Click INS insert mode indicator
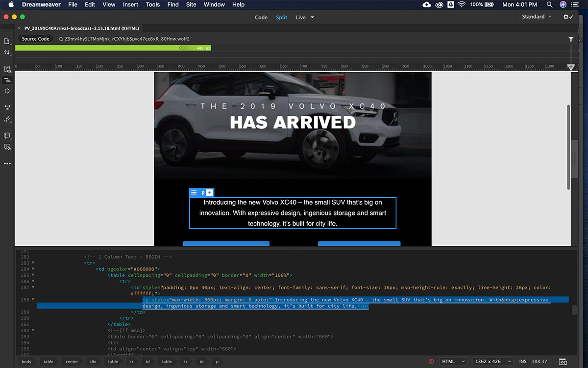The height and width of the screenshot is (368, 588). pos(523,362)
